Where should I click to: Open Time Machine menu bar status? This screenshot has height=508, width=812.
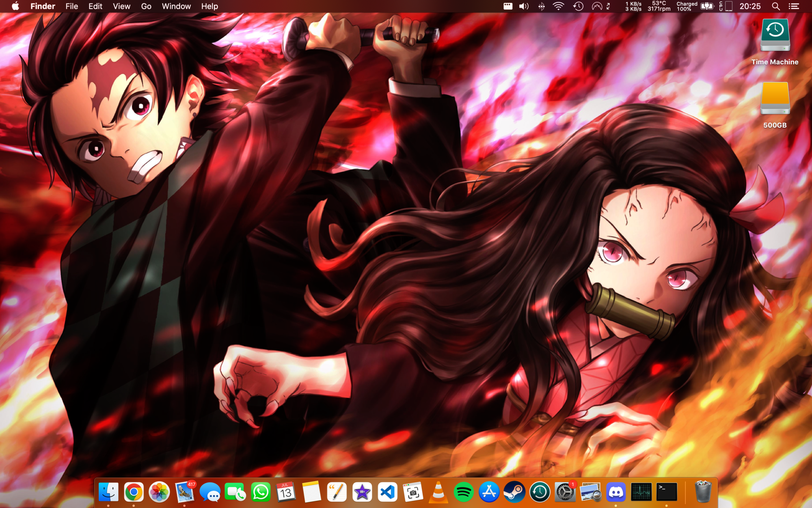[x=578, y=6]
